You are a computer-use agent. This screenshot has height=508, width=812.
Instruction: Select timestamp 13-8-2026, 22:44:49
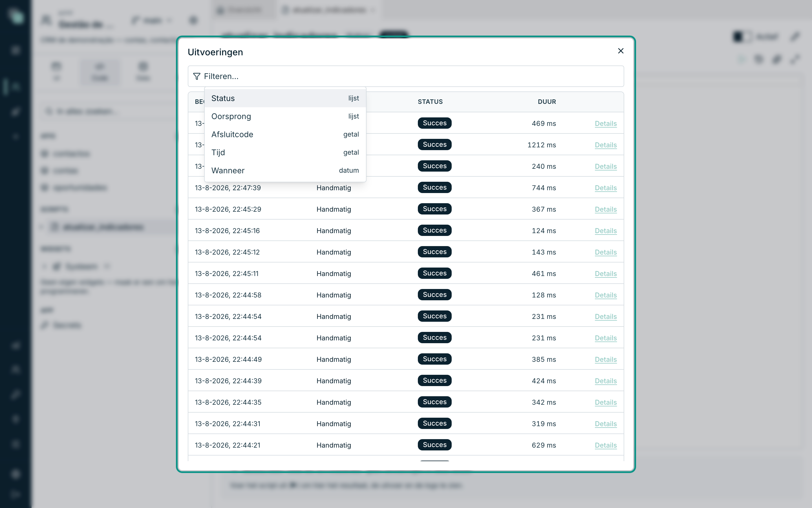[x=228, y=360]
